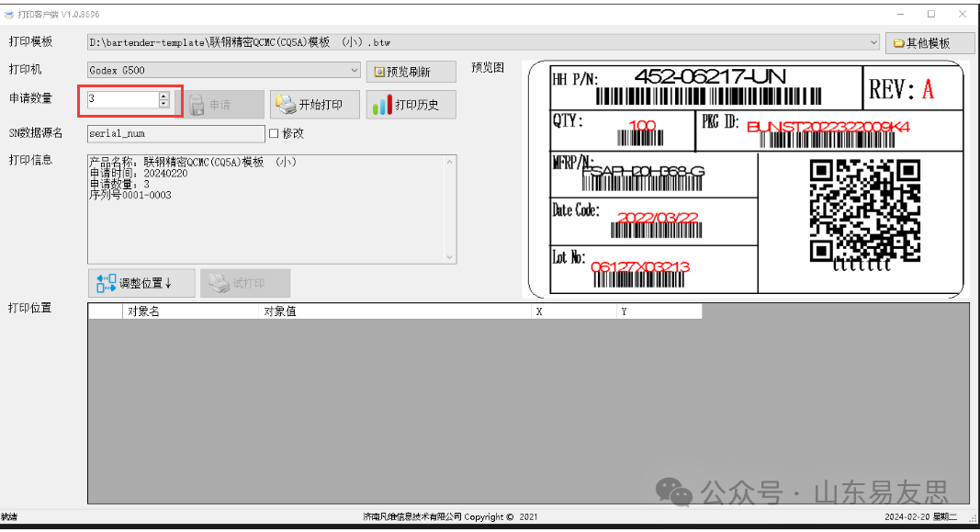Click the bar chart icon on 打印历史
This screenshot has width=980, height=532.
pos(382,105)
